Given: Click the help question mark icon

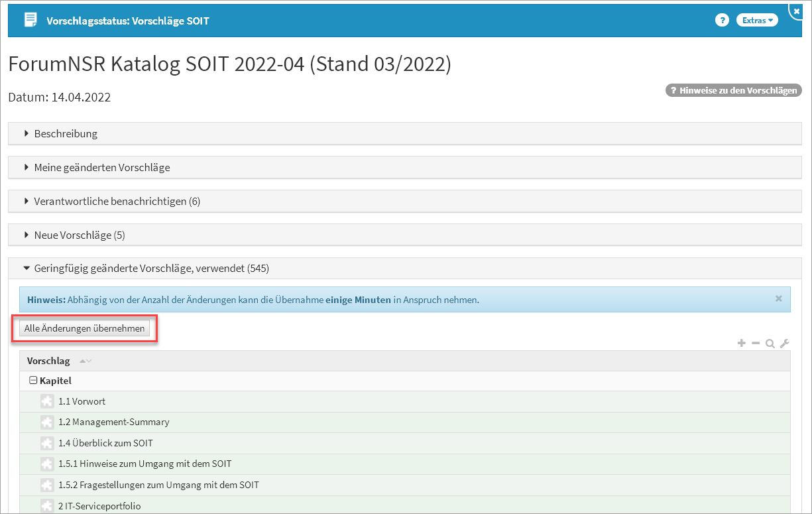Looking at the screenshot, I should (722, 21).
